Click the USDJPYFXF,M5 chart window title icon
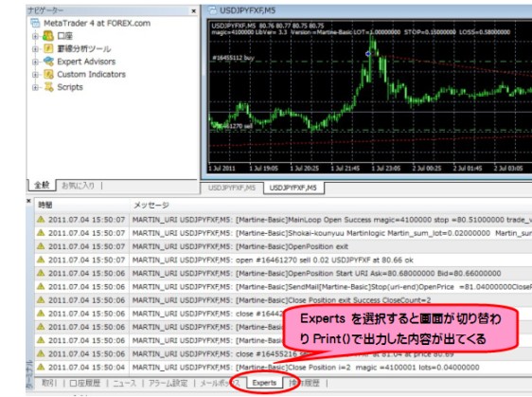 pyautogui.click(x=212, y=10)
